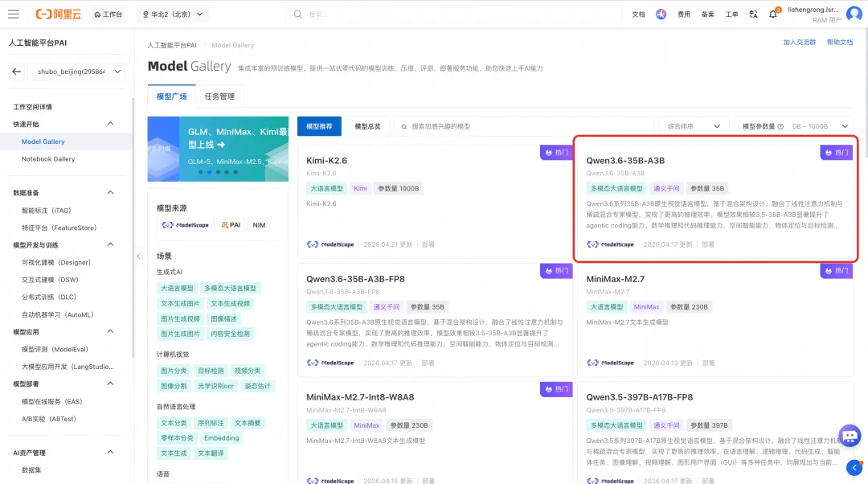Click the model search input field
This screenshot has width=868, height=484.
[523, 126]
